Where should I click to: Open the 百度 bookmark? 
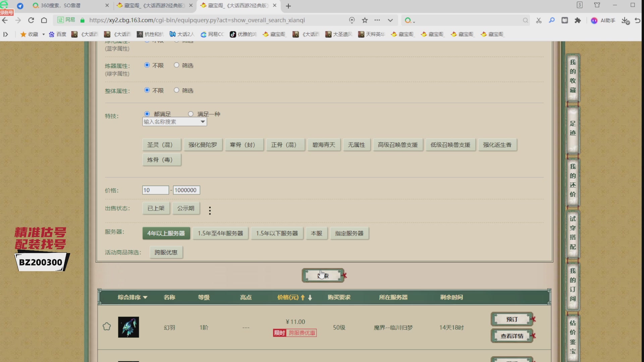click(58, 34)
